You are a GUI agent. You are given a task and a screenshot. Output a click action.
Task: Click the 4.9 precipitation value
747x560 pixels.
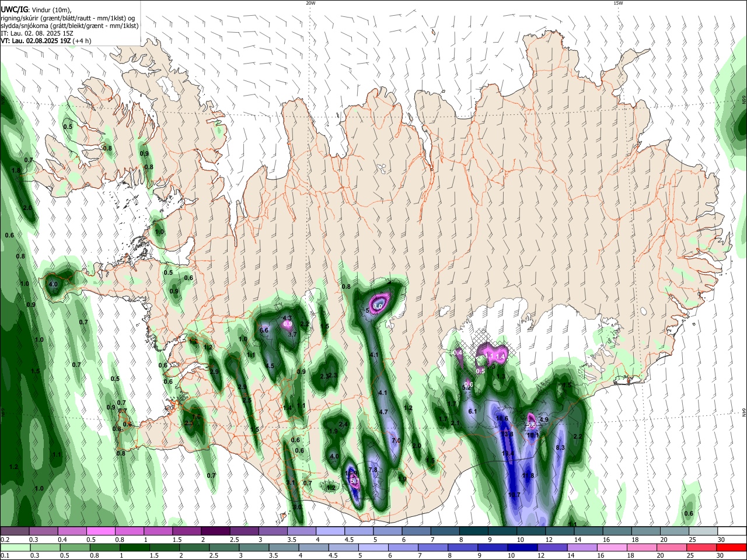pyautogui.click(x=544, y=419)
